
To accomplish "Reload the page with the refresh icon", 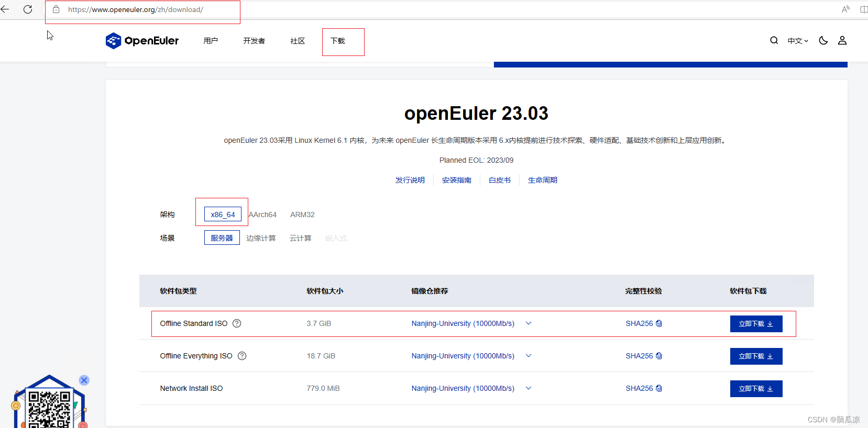I will click(28, 9).
